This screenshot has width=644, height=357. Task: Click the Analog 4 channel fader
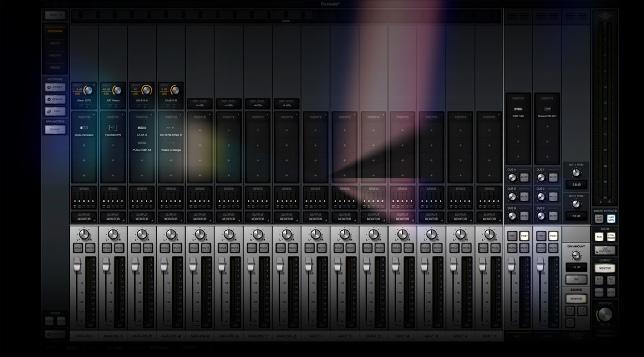[x=164, y=264]
